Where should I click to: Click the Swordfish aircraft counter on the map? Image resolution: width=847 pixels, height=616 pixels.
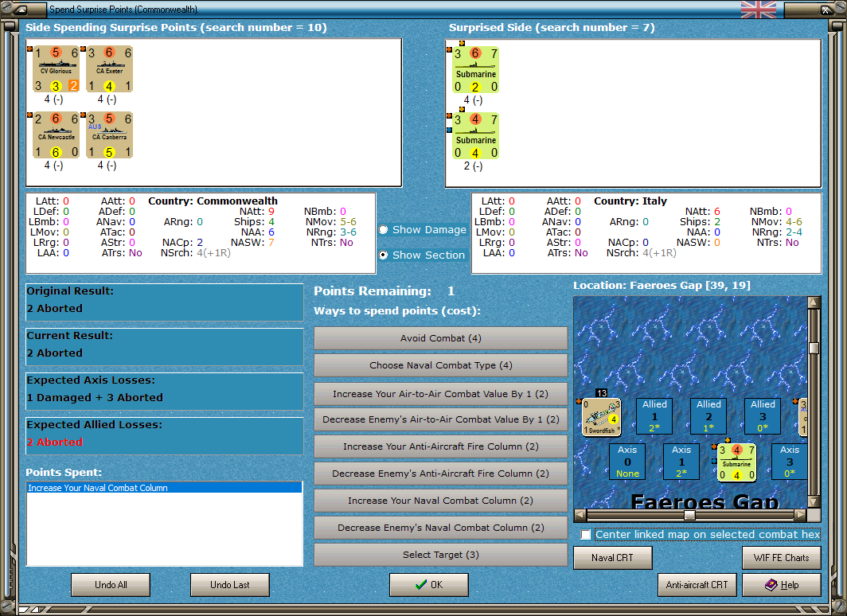coord(601,416)
